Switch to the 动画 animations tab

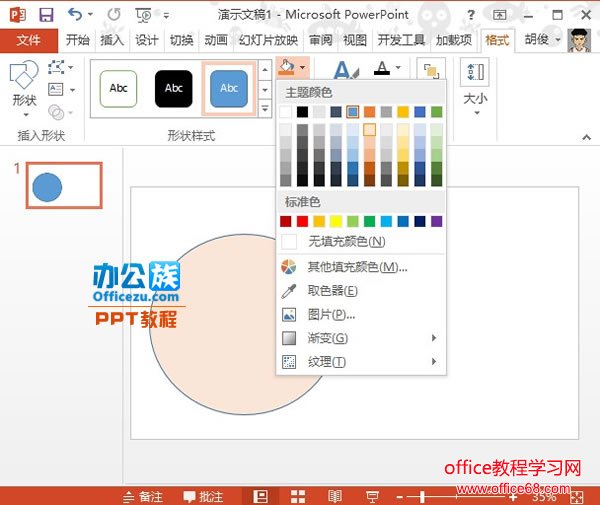coord(216,40)
